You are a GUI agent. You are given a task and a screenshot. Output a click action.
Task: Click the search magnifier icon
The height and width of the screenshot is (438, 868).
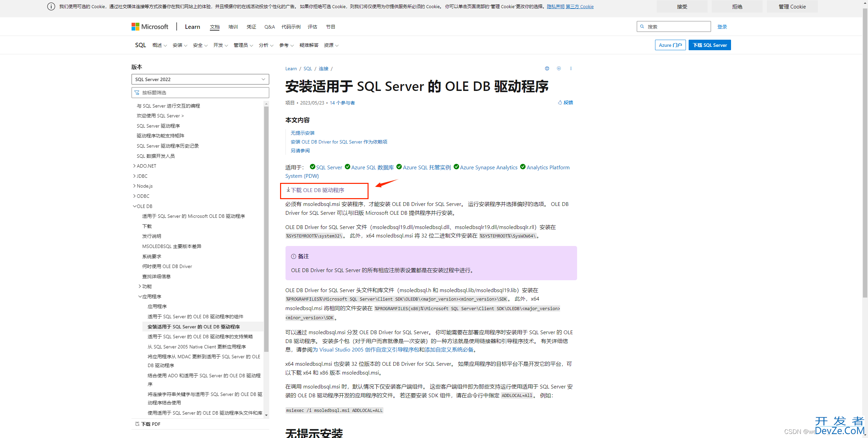click(642, 26)
